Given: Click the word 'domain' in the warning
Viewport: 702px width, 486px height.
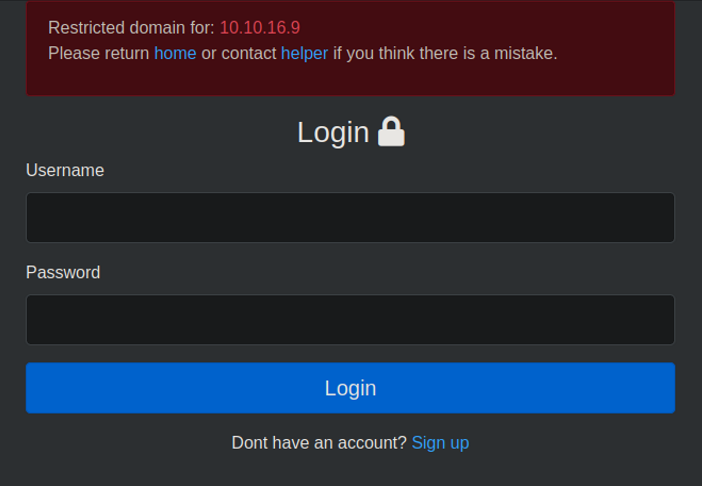Looking at the screenshot, I should coord(158,27).
